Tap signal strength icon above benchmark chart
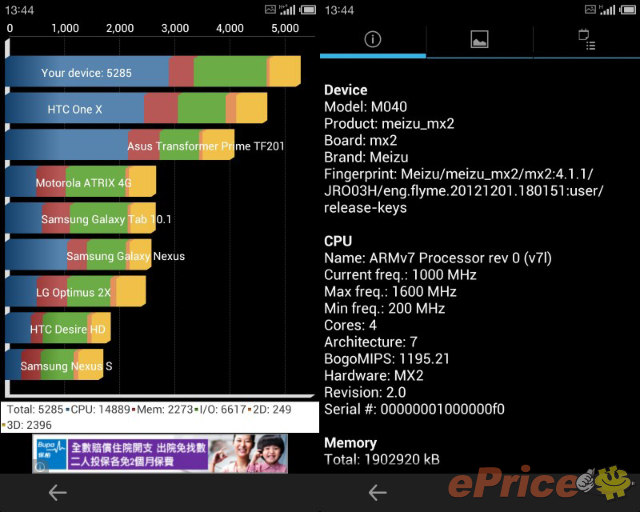This screenshot has width=640, height=512. point(287,9)
